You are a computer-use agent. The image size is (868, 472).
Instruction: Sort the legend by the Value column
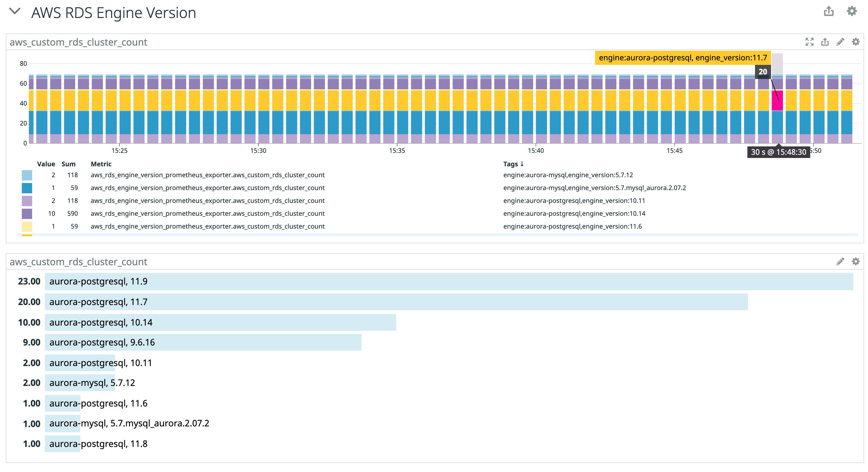click(x=46, y=164)
